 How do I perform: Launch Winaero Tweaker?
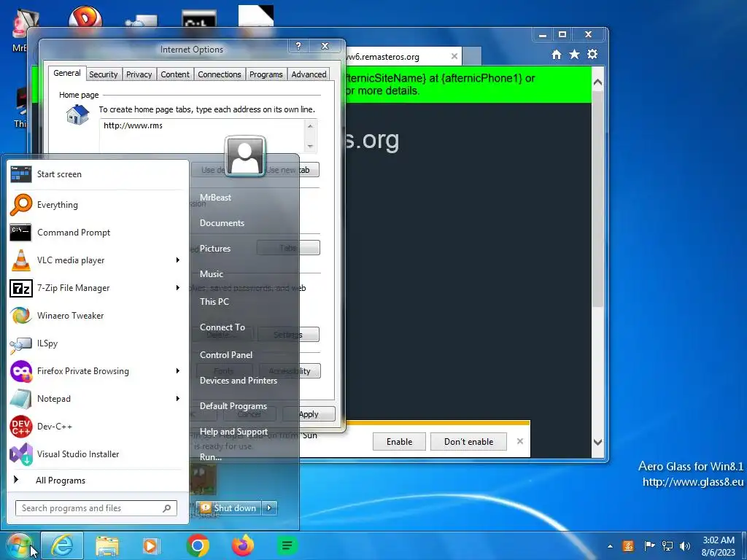pyautogui.click(x=96, y=315)
